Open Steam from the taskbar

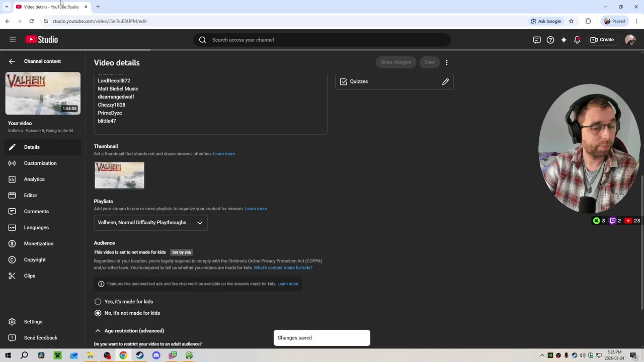point(140,355)
